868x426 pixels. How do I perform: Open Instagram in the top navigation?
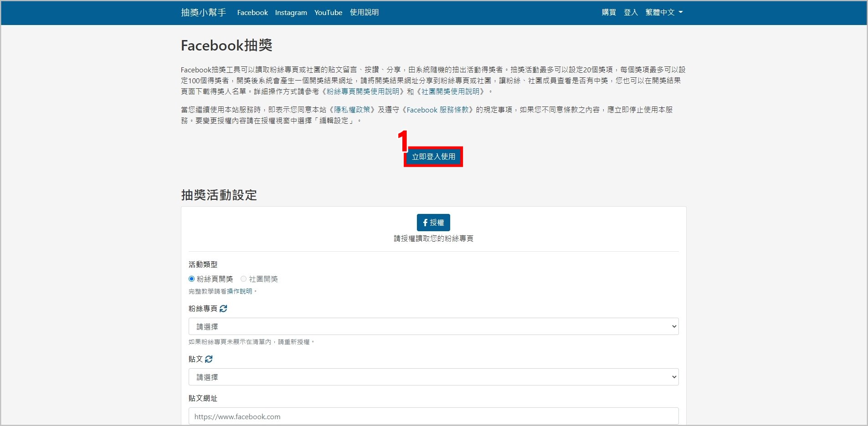point(291,12)
